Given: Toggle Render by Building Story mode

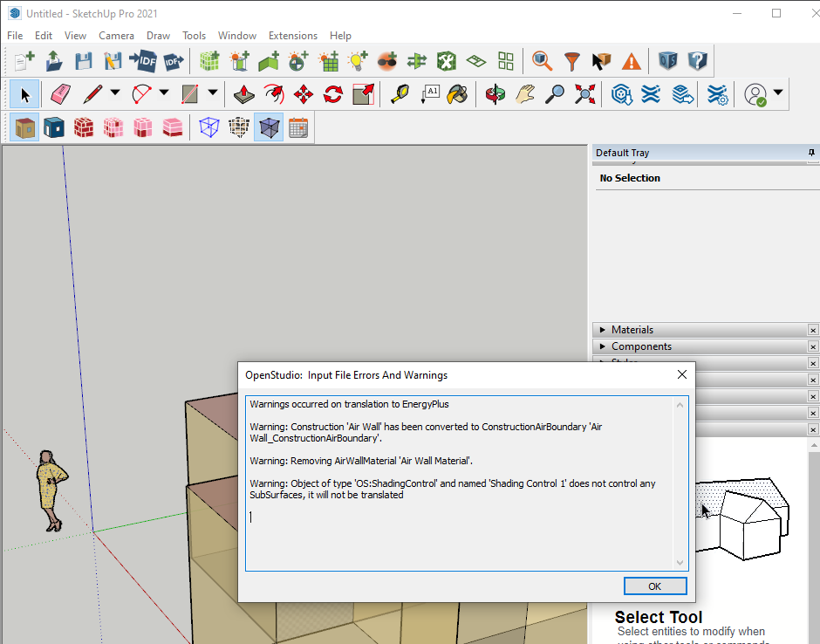Looking at the screenshot, I should 173,127.
